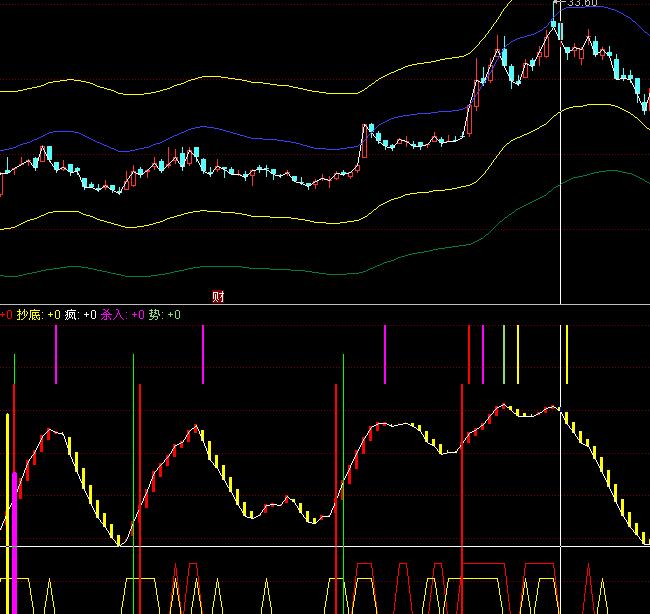Select the magenta 杀入 indicator label
The image size is (650, 614).
(113, 315)
